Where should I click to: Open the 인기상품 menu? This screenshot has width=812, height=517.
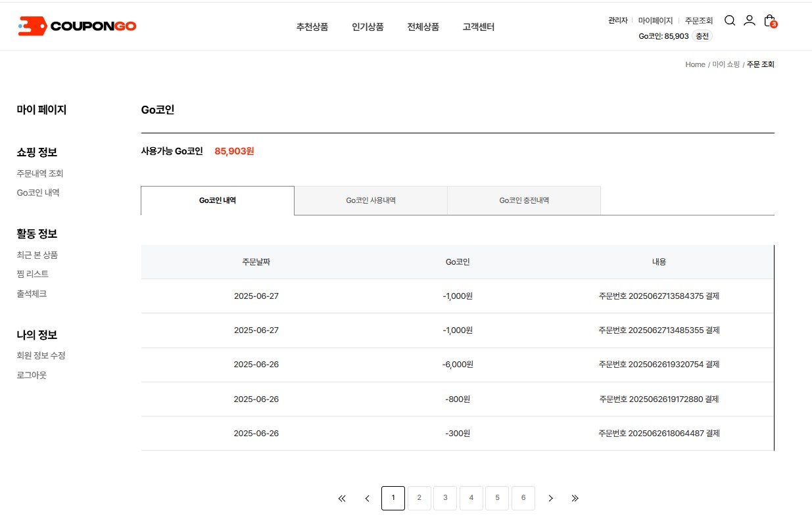tap(368, 27)
